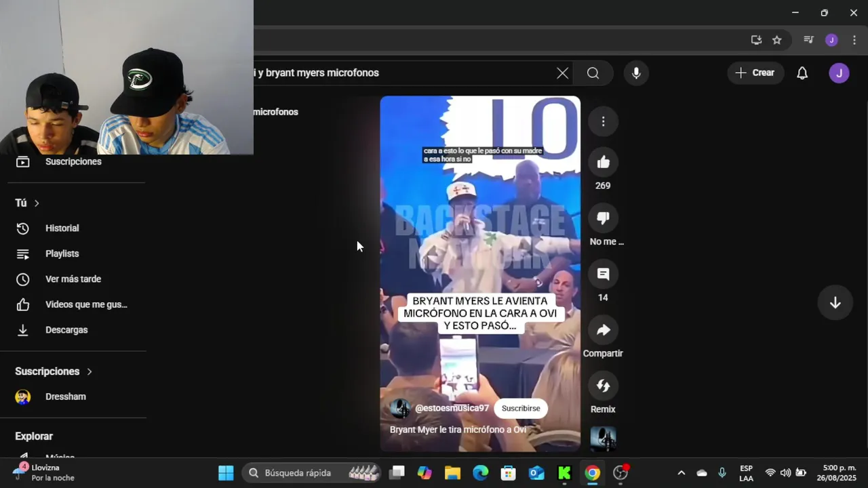
Task: Open Windows Start menu
Action: click(x=226, y=473)
